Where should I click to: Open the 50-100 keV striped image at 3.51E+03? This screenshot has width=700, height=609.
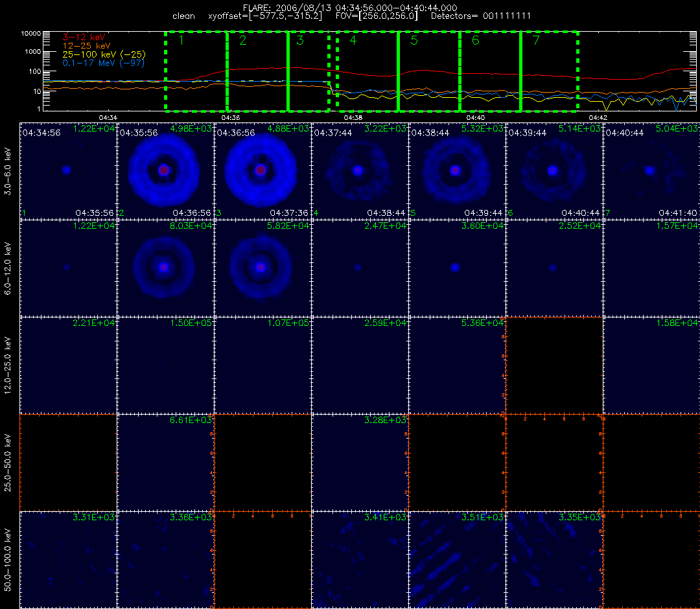pyautogui.click(x=457, y=560)
